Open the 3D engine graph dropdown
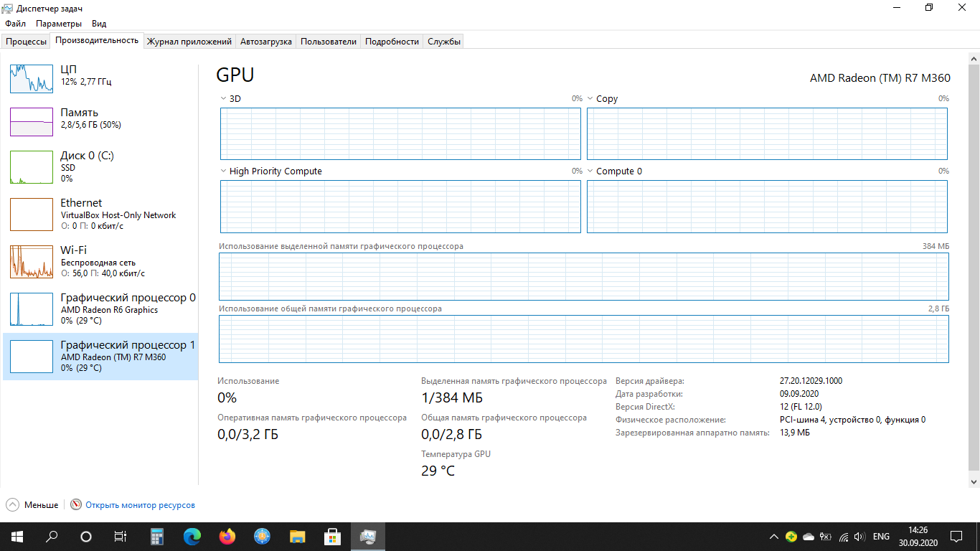Viewport: 980px width, 551px height. point(222,99)
